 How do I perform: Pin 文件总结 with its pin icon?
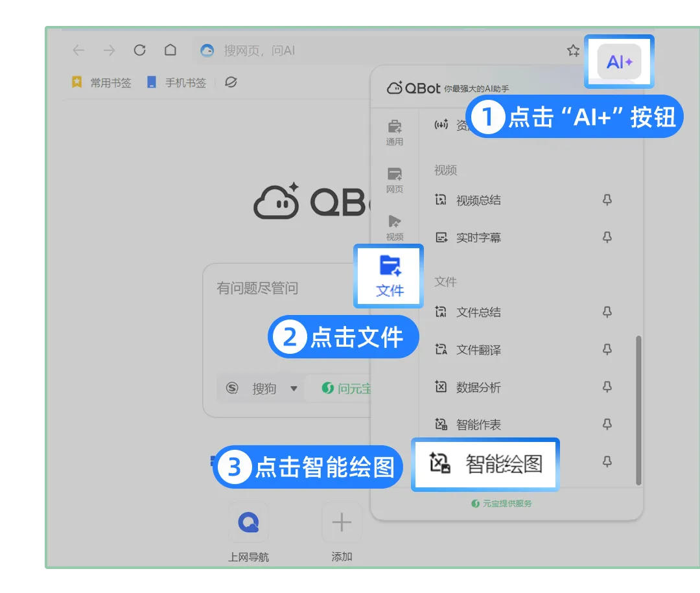coord(607,312)
